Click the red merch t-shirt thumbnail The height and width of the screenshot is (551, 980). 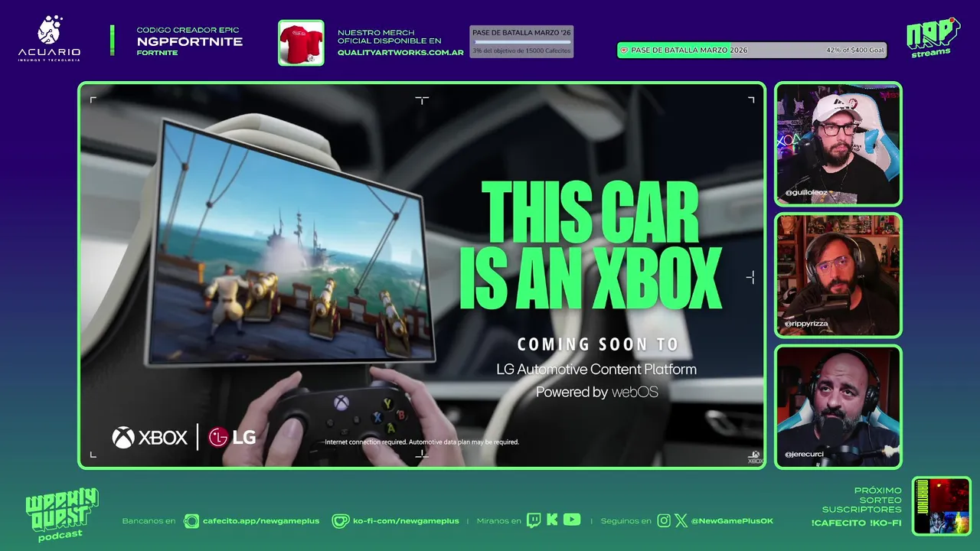(x=301, y=43)
